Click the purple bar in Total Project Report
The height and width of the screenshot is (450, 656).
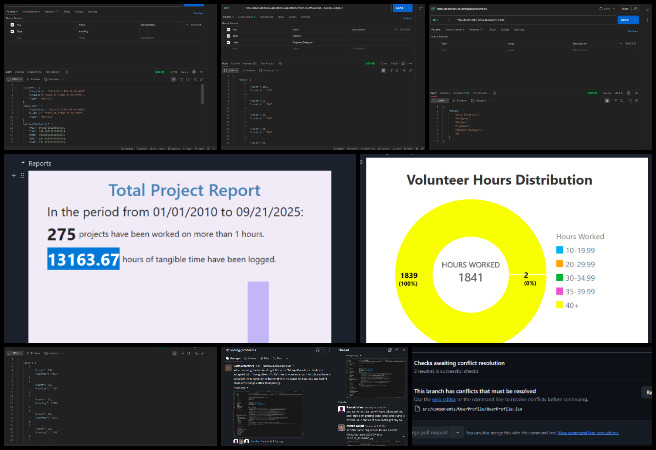click(x=258, y=311)
